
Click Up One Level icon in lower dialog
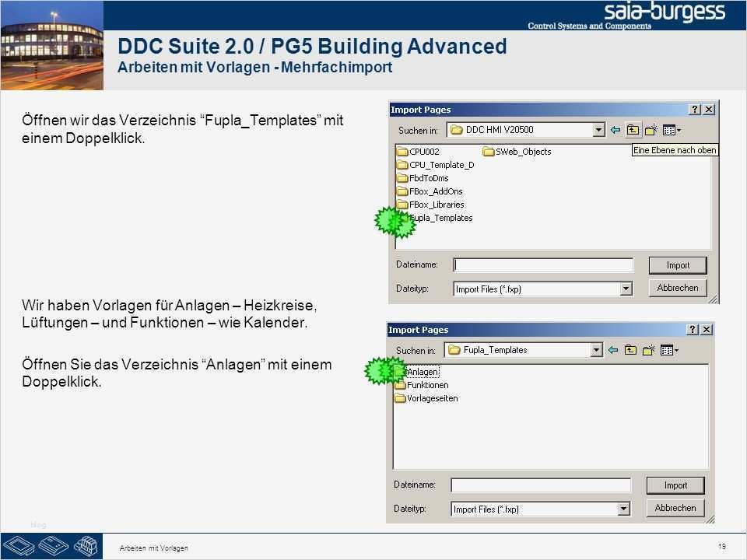coord(630,350)
